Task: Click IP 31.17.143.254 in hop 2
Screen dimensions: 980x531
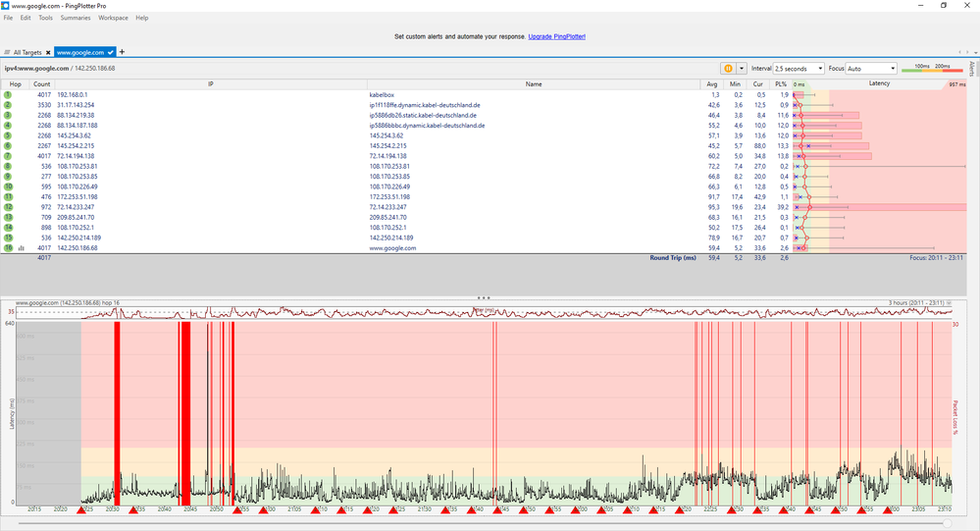Action: tap(76, 105)
